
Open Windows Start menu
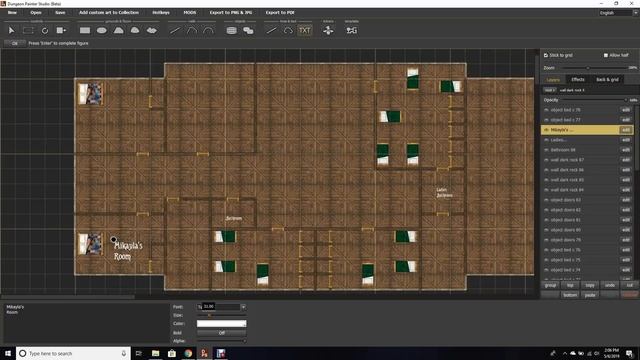pyautogui.click(x=8, y=353)
